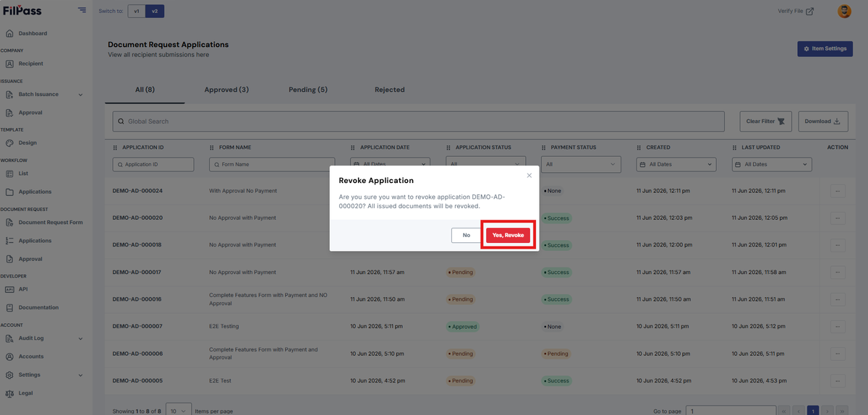Image resolution: width=868 pixels, height=415 pixels.
Task: Open the user avatar profile menu
Action: [844, 11]
